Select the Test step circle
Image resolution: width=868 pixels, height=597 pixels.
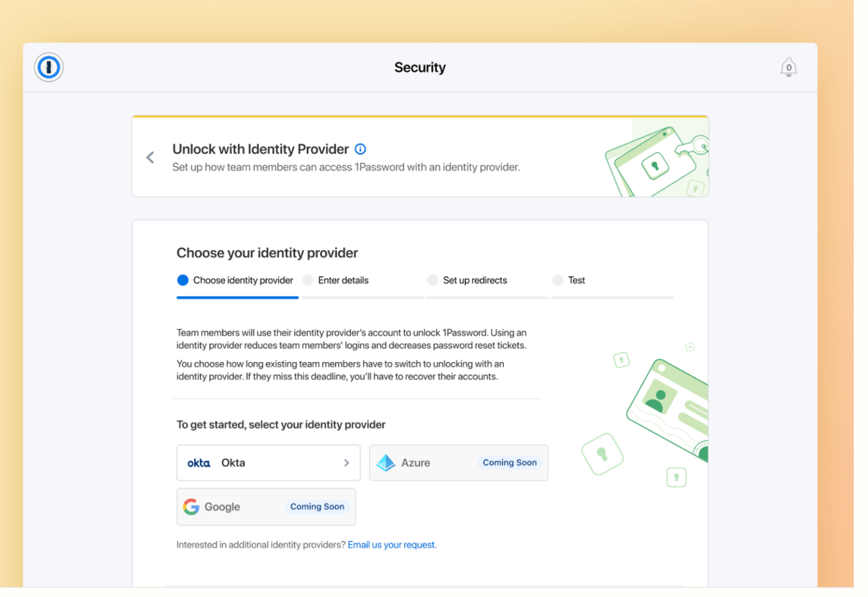tap(557, 280)
